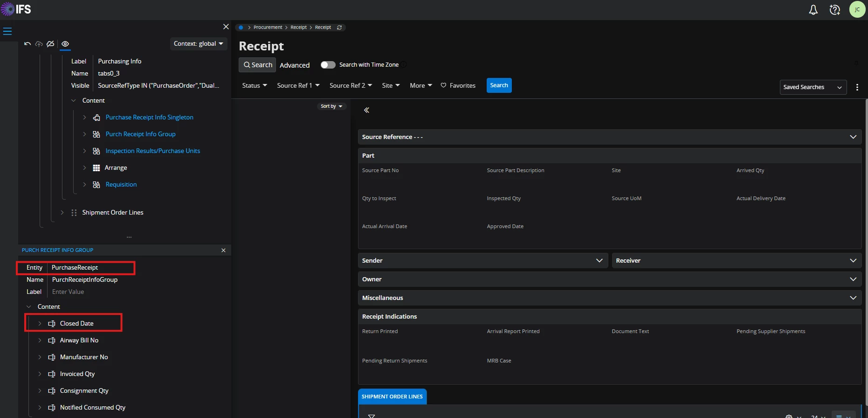Open the Site filter dropdown
The width and height of the screenshot is (868, 418).
[391, 85]
